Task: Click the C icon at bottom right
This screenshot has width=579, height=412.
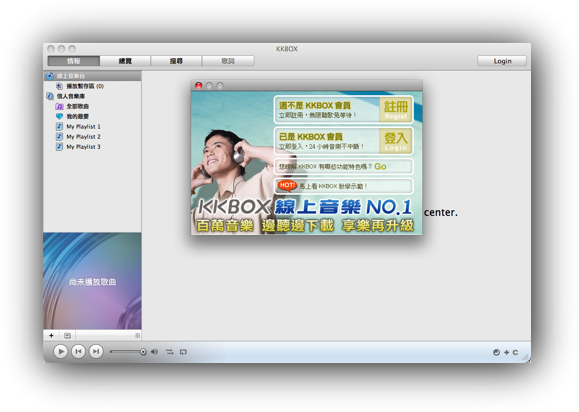Action: (x=515, y=352)
